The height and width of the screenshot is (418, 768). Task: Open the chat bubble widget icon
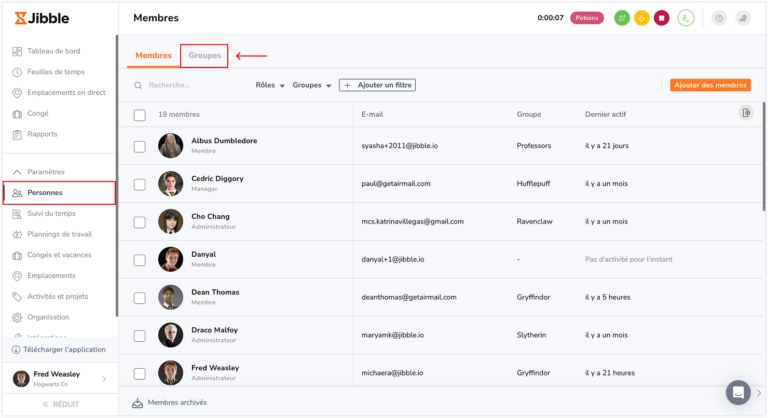pyautogui.click(x=738, y=393)
